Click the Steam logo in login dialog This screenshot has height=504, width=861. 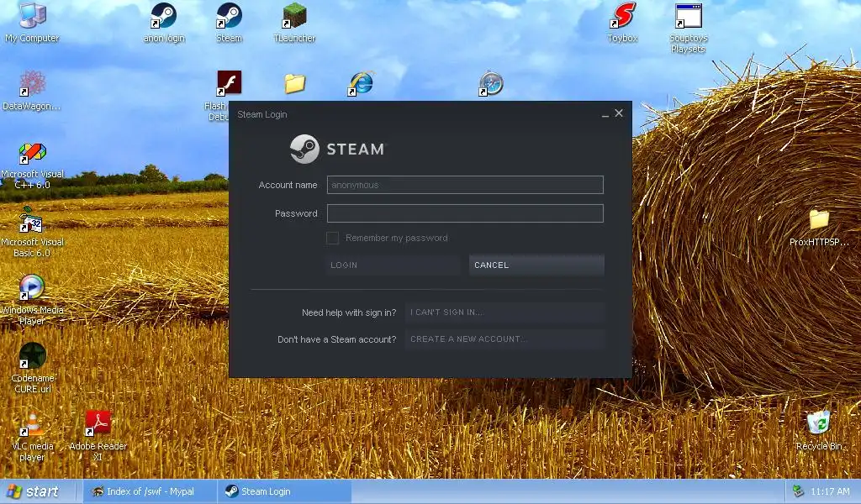pos(338,149)
